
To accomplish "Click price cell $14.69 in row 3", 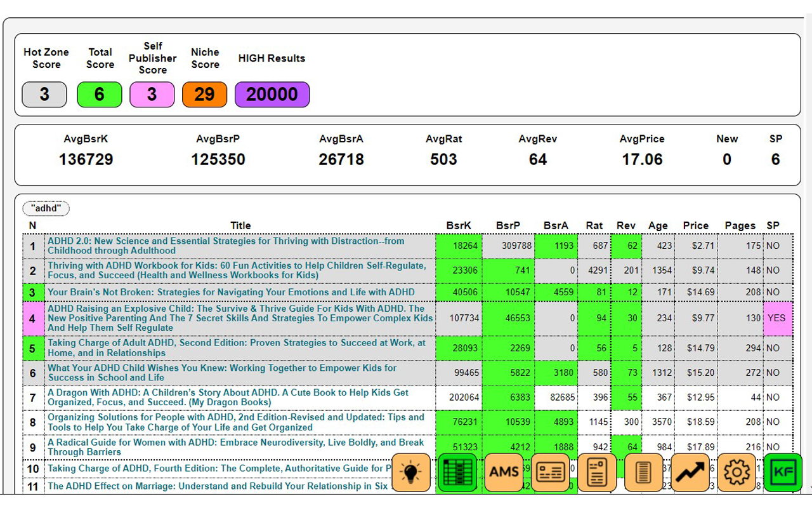I will pyautogui.click(x=696, y=293).
